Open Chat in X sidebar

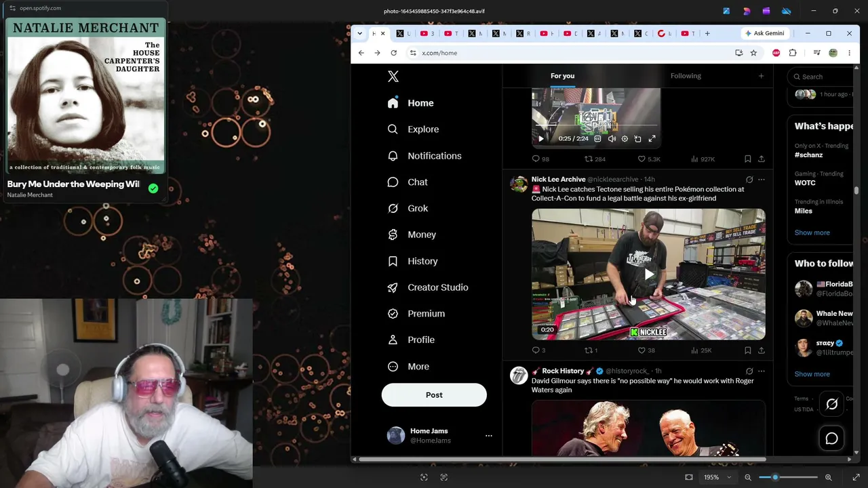(408, 182)
